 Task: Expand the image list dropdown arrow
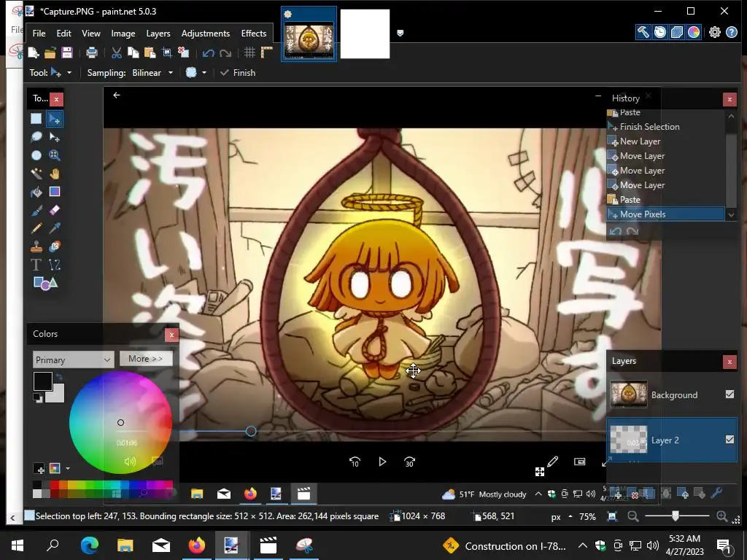click(400, 33)
